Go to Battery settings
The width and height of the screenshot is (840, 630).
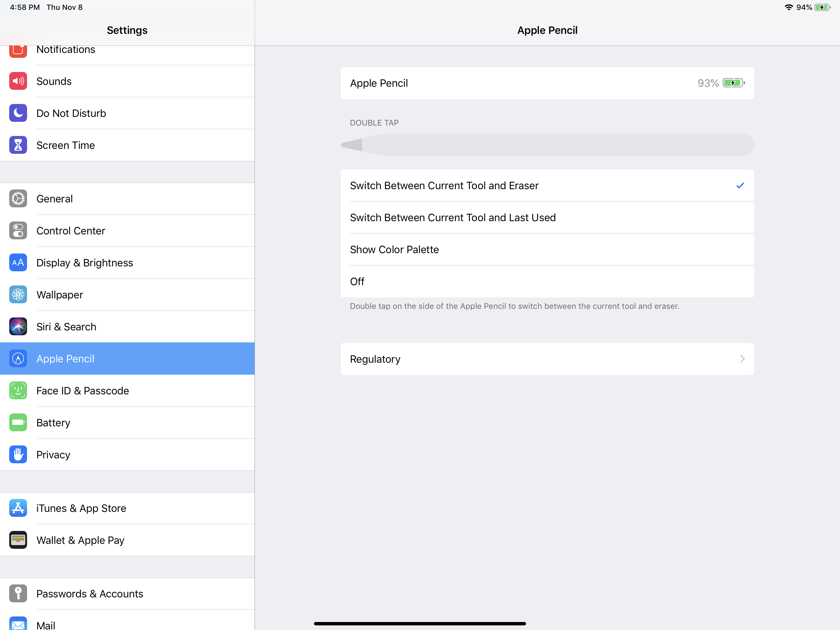[x=127, y=423]
